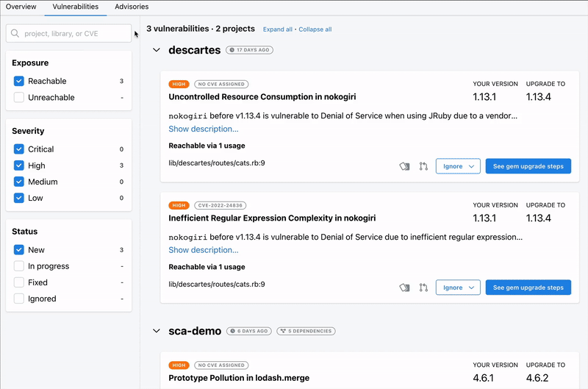
Task: Click the 6 DAYS AGO clock badge
Action: point(249,331)
